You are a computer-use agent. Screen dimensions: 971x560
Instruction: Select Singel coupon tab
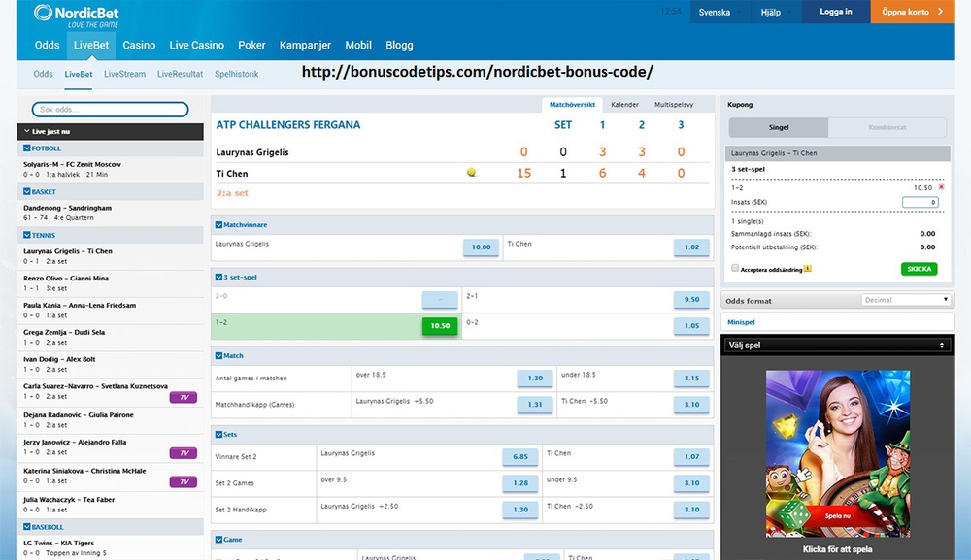coord(779,127)
